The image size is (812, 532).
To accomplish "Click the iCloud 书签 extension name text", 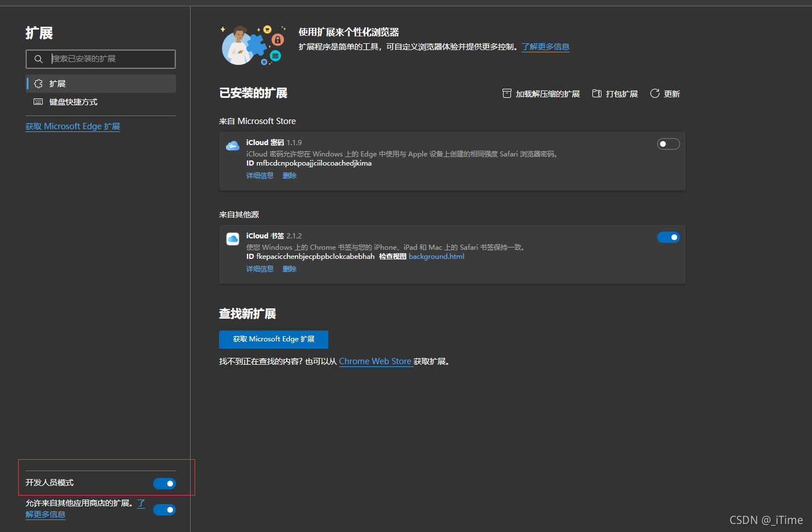I will coord(265,236).
